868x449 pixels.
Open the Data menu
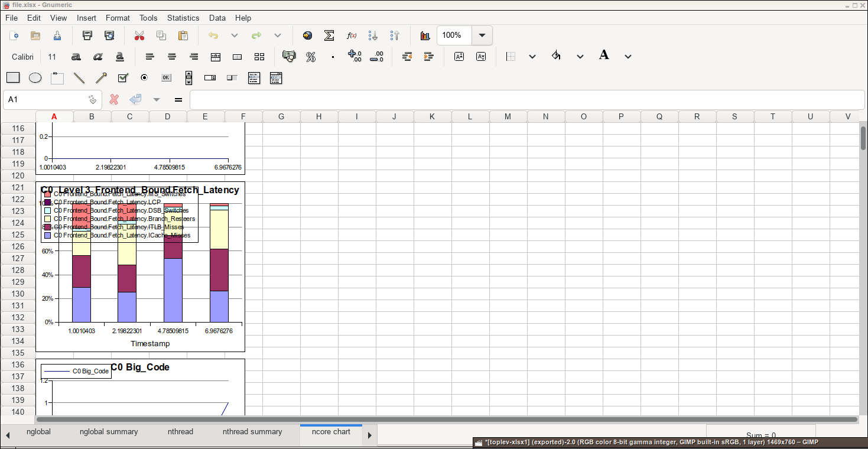point(217,18)
